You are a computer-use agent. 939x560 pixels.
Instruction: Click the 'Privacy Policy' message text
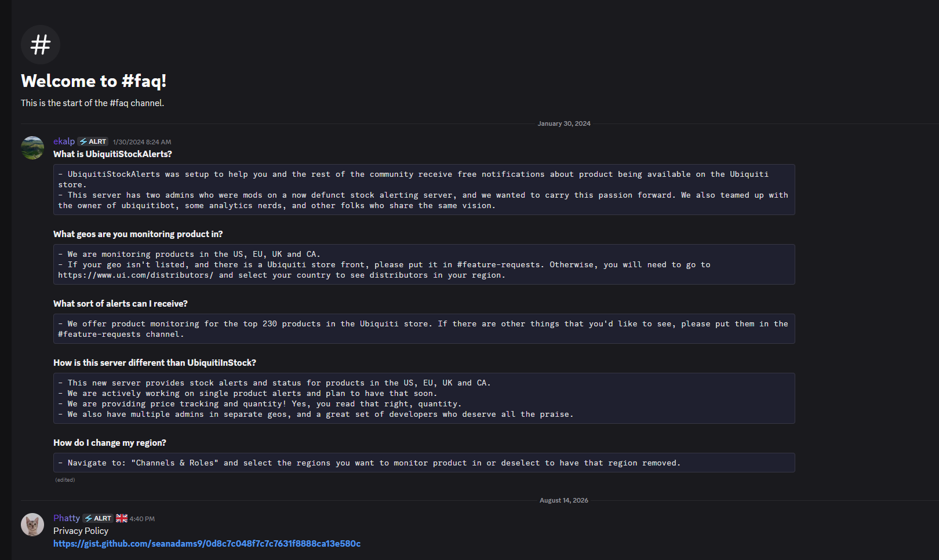tap(81, 531)
